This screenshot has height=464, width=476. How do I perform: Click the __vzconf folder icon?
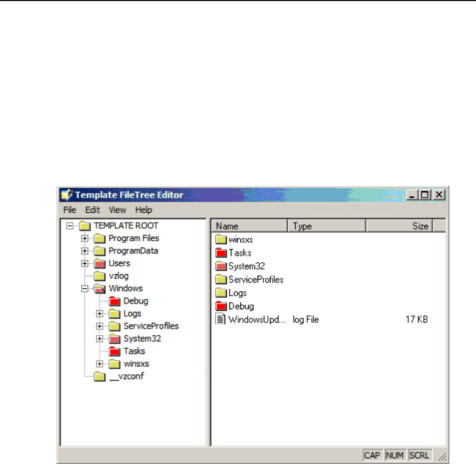(x=100, y=376)
